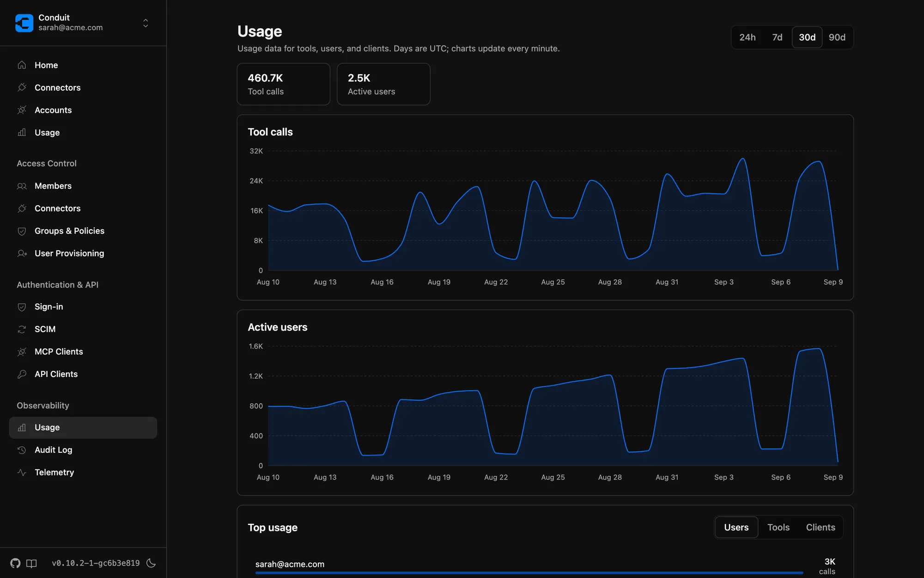Image resolution: width=924 pixels, height=578 pixels.
Task: Switch Top usage to Tools tab
Action: click(778, 528)
